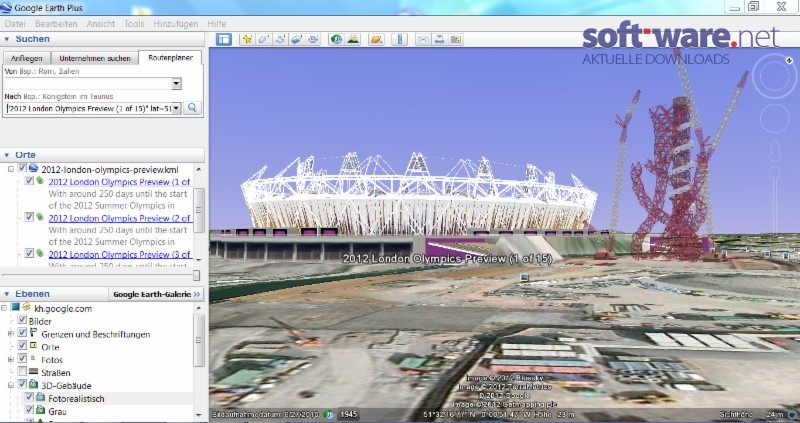Add a placemark with the pin icon
Image resolution: width=800 pixels, height=423 pixels.
click(x=247, y=39)
